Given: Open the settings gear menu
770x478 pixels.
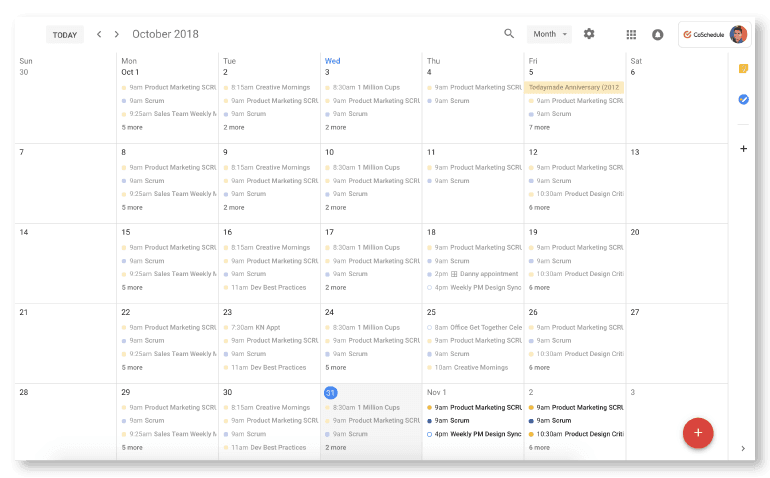Looking at the screenshot, I should coord(589,34).
